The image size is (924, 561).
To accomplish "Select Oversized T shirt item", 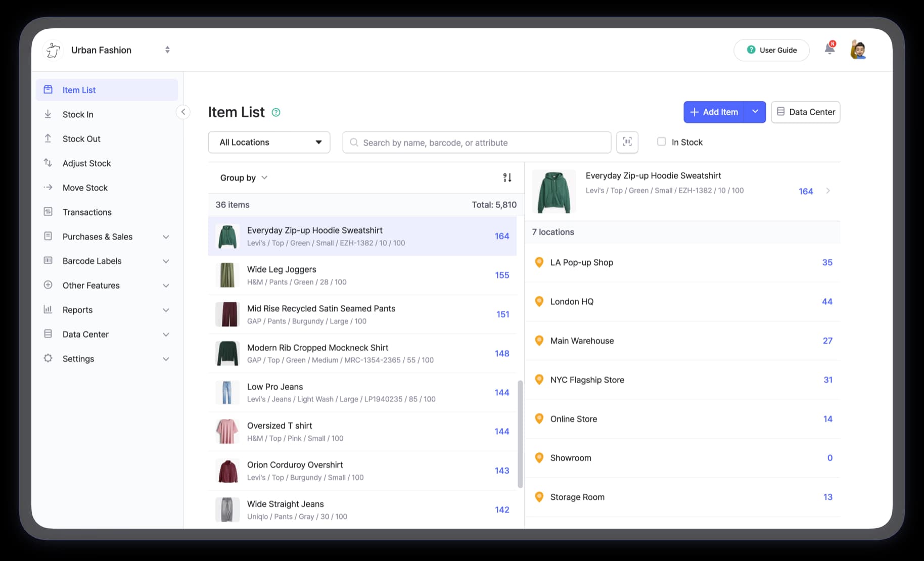I will click(x=362, y=432).
